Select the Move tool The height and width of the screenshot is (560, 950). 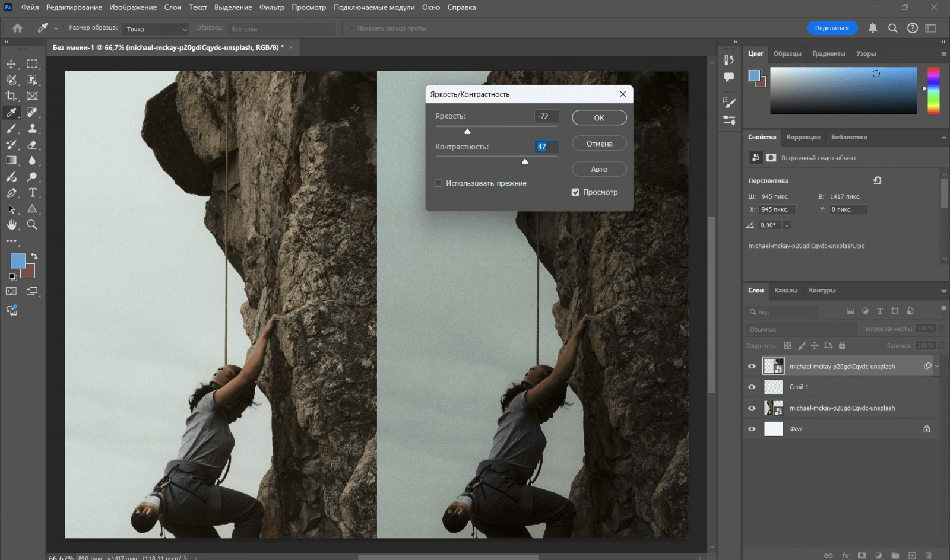click(x=11, y=63)
